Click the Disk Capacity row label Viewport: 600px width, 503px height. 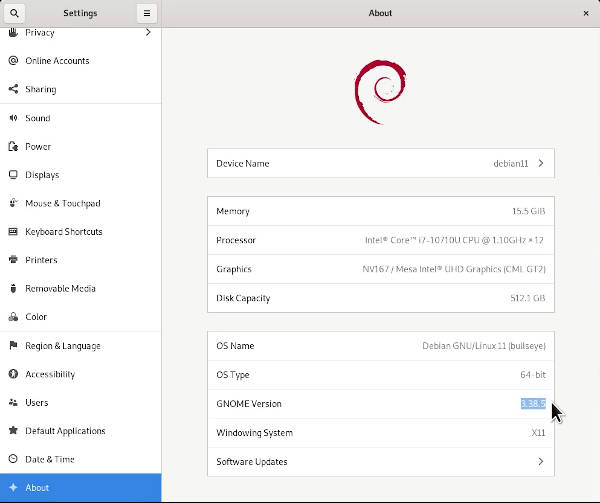[243, 298]
